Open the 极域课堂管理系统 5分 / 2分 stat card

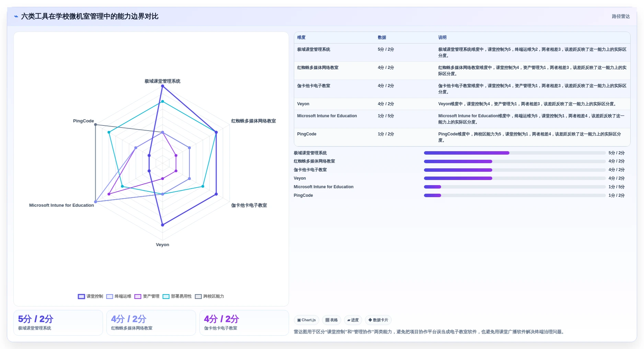(58, 323)
